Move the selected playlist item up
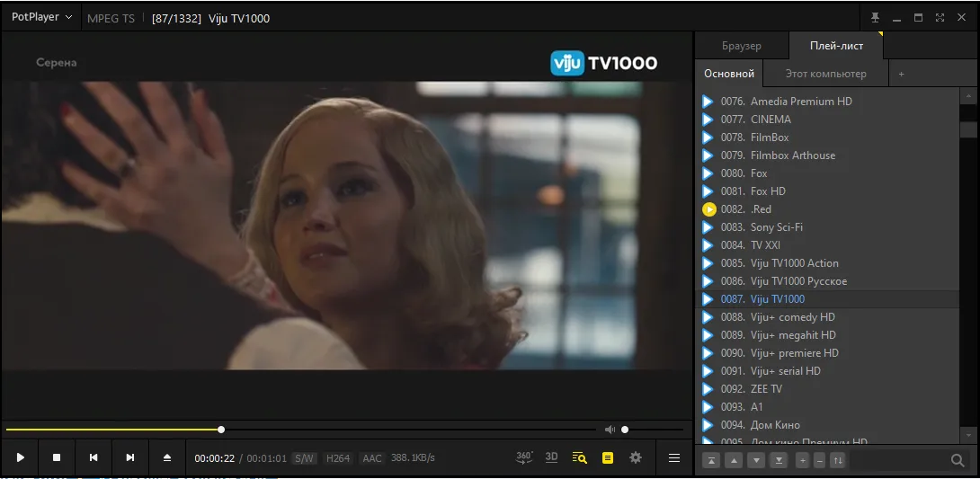Image resolution: width=980 pixels, height=479 pixels. point(734,461)
